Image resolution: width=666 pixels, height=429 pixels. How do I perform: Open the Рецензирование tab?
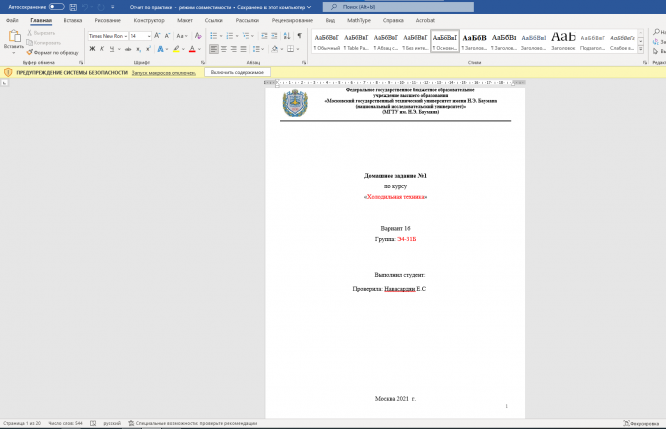pos(292,20)
